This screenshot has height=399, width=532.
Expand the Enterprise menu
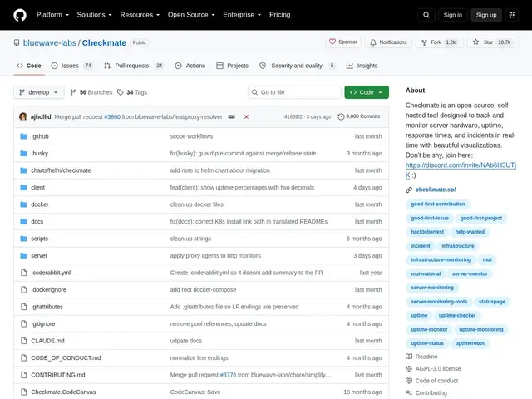click(242, 15)
